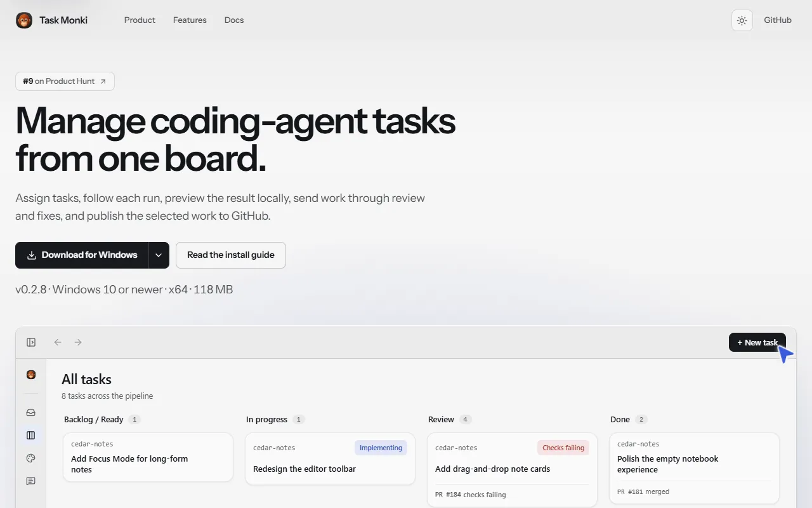This screenshot has width=812, height=508.
Task: Open the Polish the empty notebook experience card
Action: pos(694,468)
